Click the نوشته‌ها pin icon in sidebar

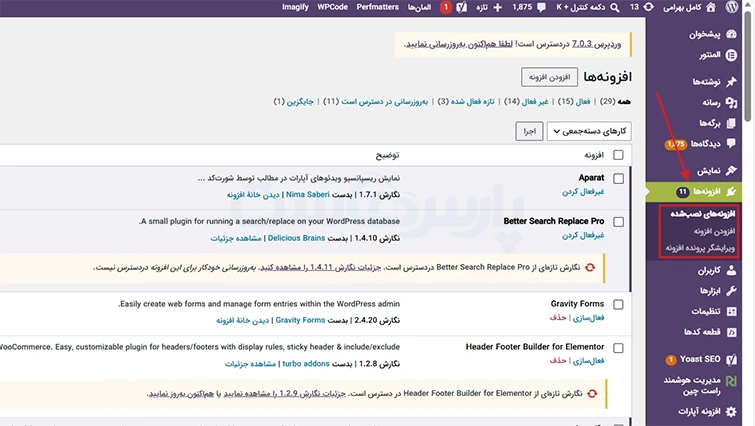pos(731,81)
